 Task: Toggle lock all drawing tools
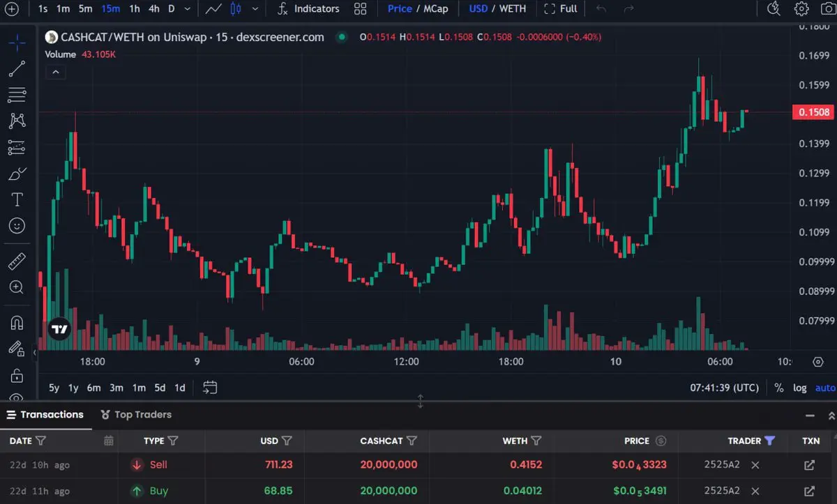(x=17, y=375)
